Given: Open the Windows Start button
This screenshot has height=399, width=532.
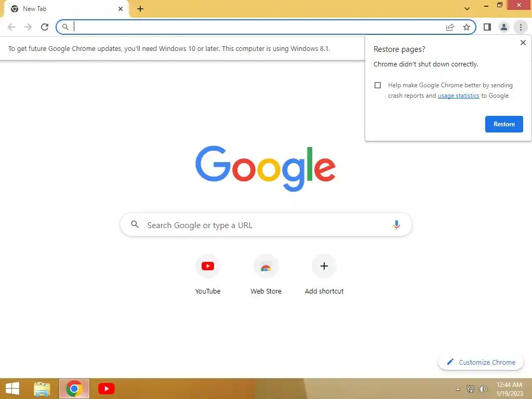Looking at the screenshot, I should pos(12,389).
